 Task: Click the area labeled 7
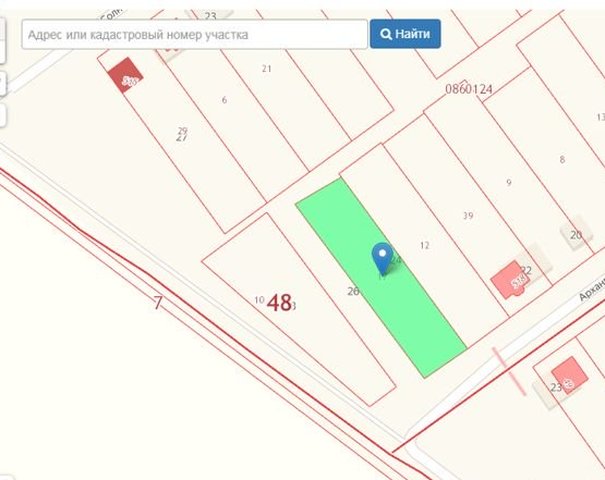click(158, 303)
